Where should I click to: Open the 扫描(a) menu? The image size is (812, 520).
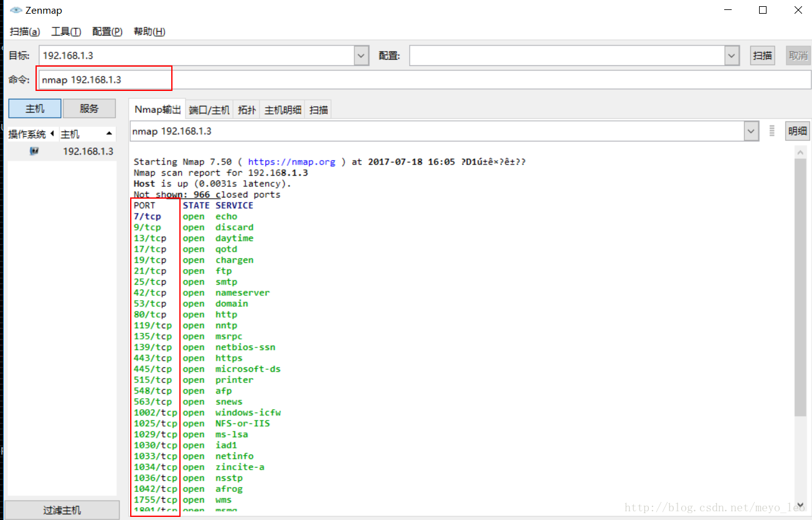pos(25,31)
